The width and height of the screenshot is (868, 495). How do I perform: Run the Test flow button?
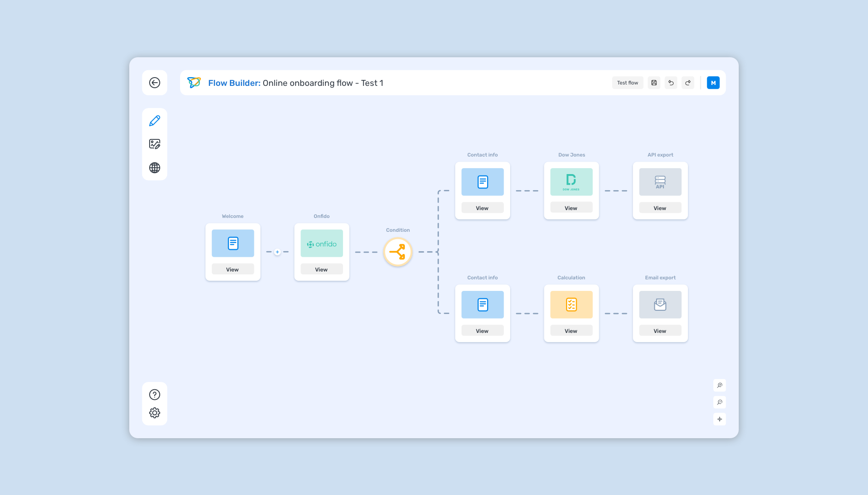click(x=627, y=83)
